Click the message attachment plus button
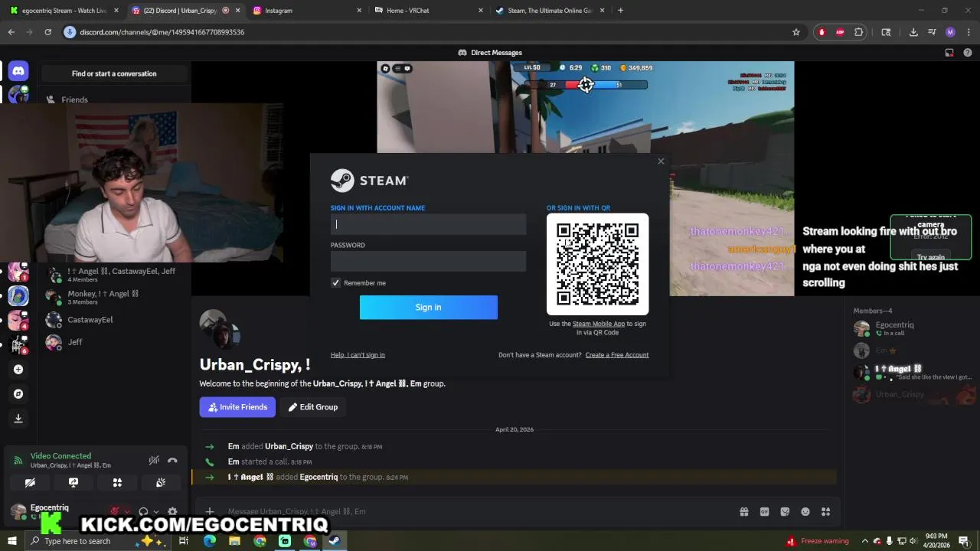Viewport: 980px width, 551px height. [x=209, y=512]
